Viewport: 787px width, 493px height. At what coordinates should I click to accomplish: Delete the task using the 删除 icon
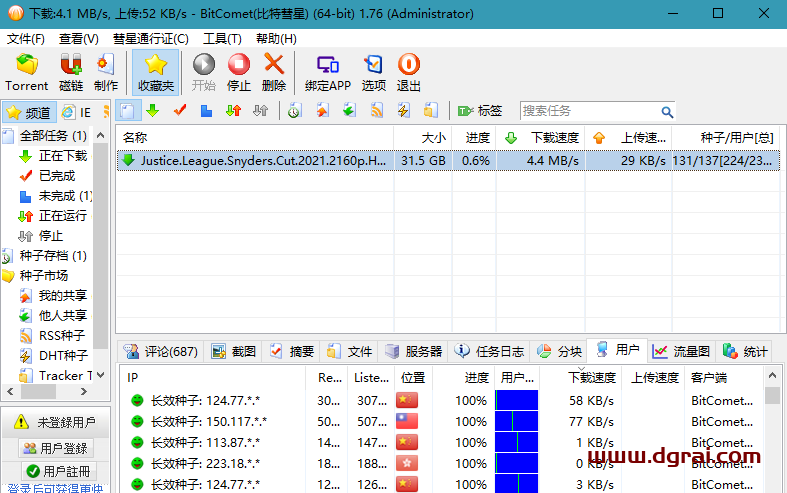click(x=274, y=72)
